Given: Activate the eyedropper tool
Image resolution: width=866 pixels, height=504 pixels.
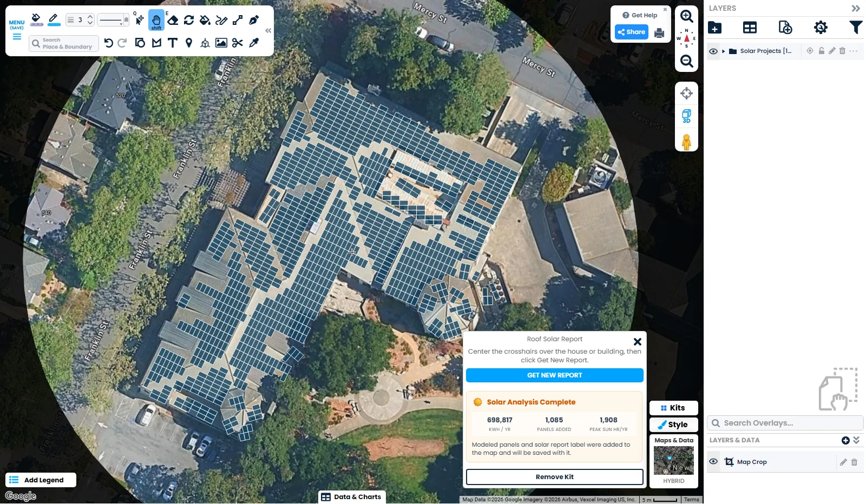Looking at the screenshot, I should click(254, 43).
